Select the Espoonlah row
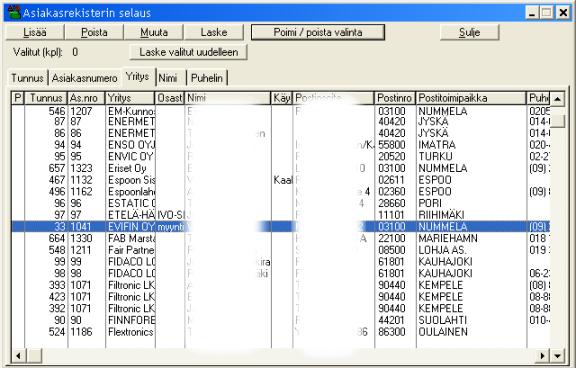Viewport: 576px width, 368px height. 281,192
